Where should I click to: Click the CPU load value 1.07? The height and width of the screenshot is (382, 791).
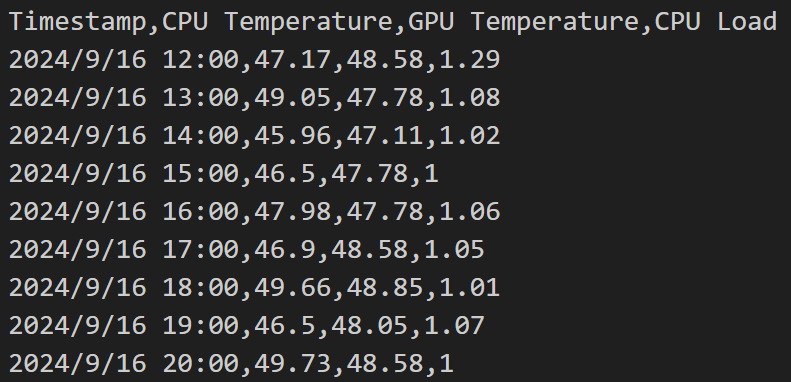(x=455, y=326)
